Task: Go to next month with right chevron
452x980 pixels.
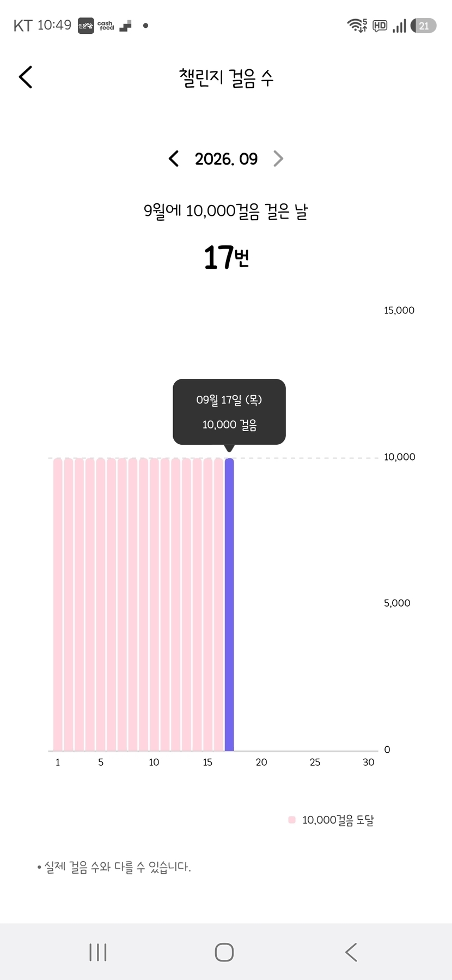Action: point(278,159)
